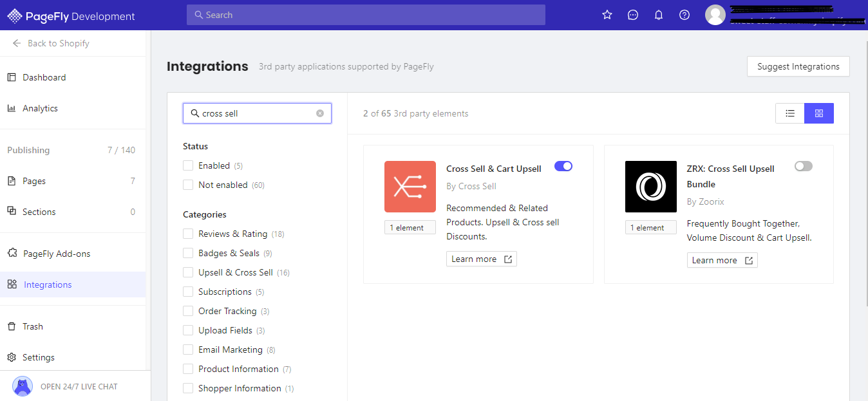Click external link icon on Cross Sell Learn more
This screenshot has height=401, width=868.
(508, 259)
